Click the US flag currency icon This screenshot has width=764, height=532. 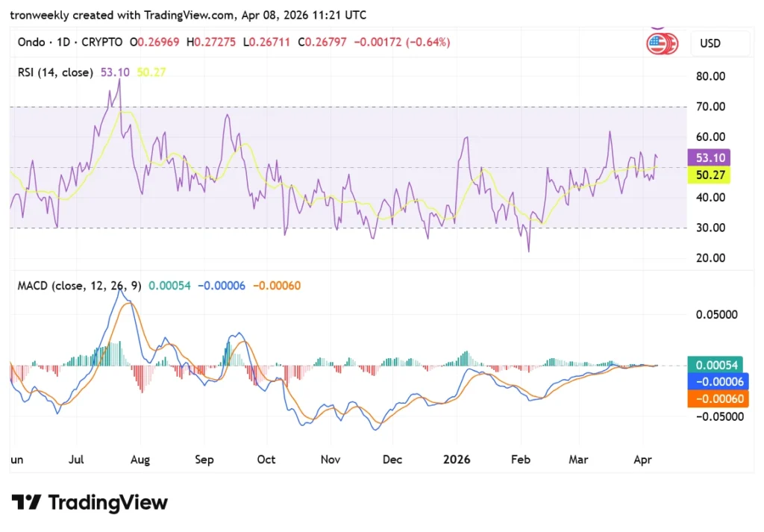(661, 43)
